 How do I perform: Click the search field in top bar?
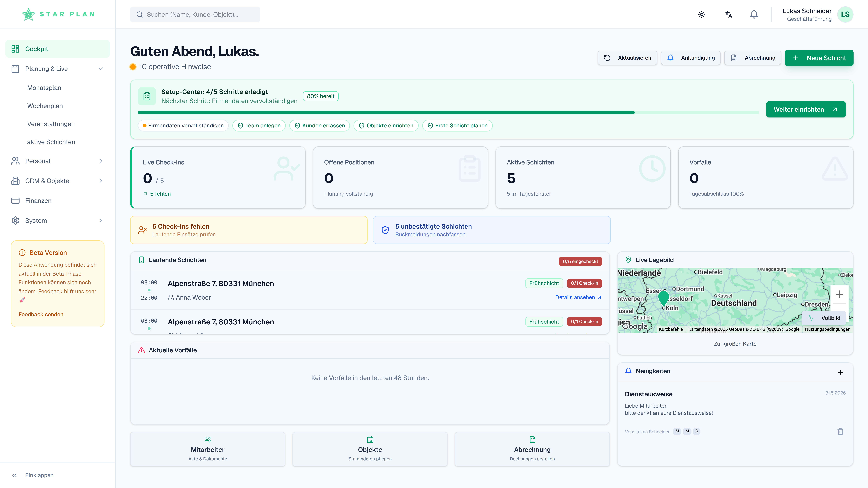tap(195, 14)
